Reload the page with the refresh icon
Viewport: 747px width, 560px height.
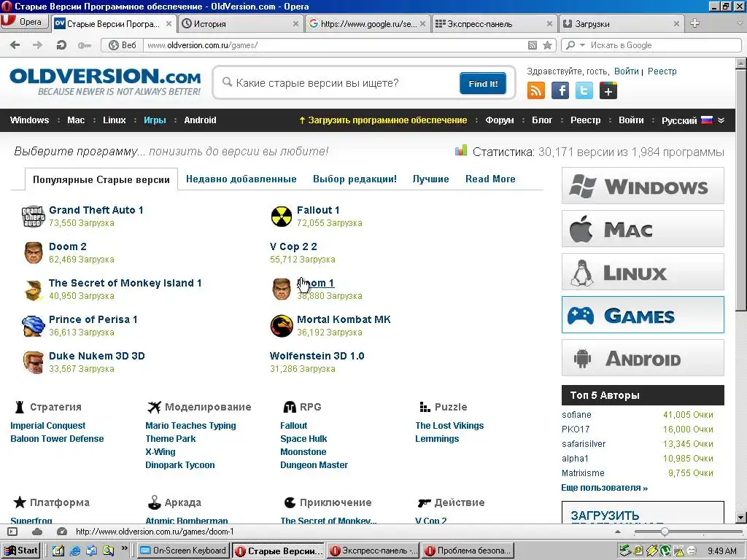coord(61,44)
